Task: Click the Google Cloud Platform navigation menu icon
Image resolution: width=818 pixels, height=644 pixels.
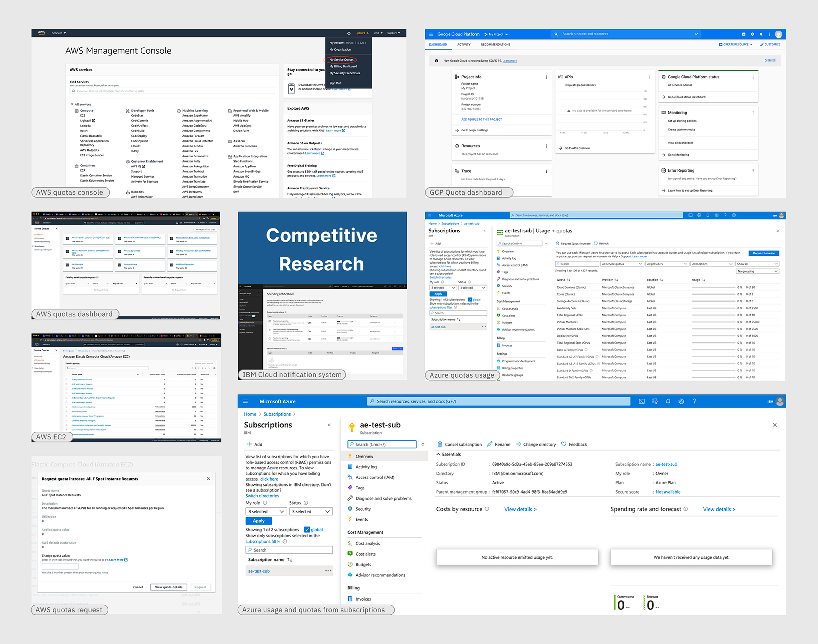Action: (431, 34)
